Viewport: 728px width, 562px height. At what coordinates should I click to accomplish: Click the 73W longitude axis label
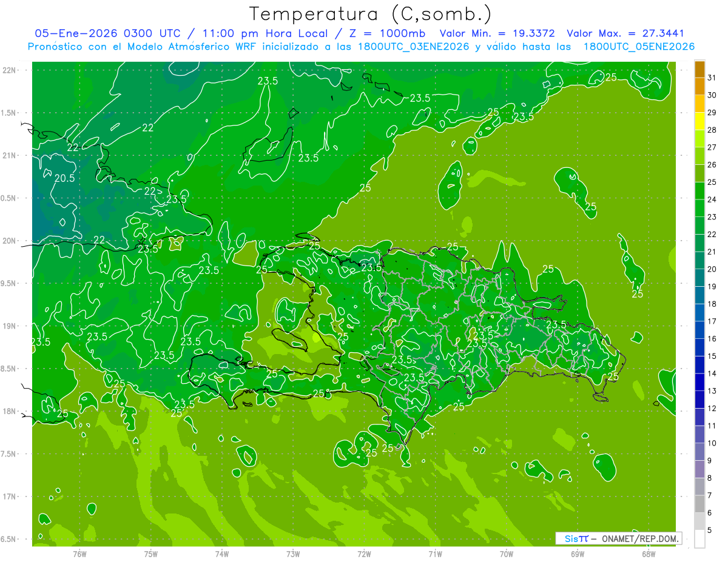point(293,554)
